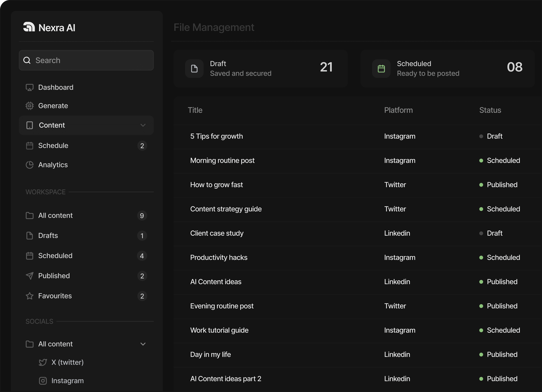Select Scheduled in the workspace section

coord(55,256)
